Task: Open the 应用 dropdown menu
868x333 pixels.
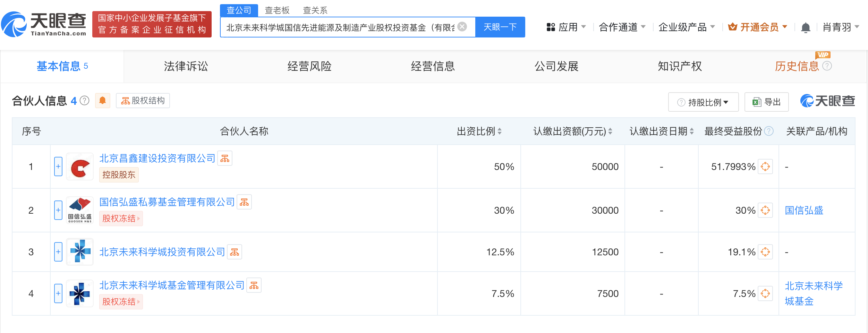Action: click(567, 27)
